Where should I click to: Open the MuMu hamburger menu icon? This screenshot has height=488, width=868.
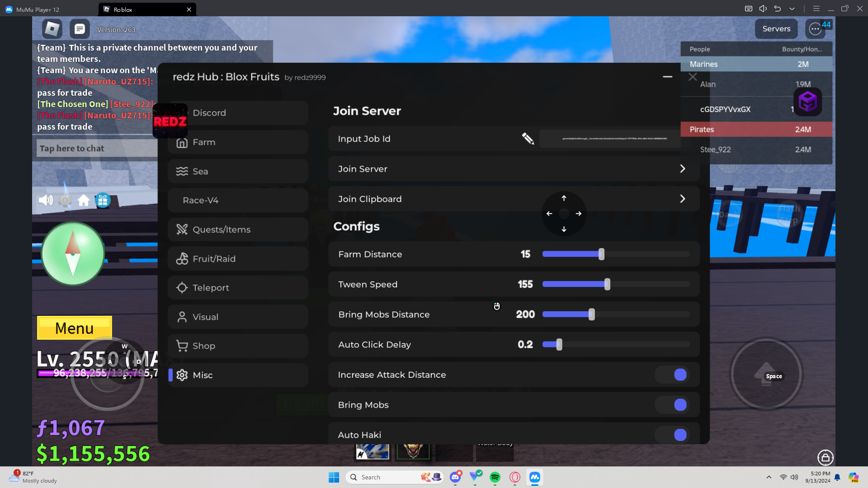coord(816,9)
